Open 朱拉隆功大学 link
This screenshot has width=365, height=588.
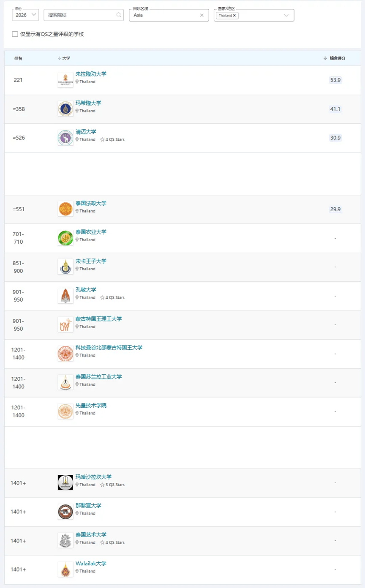(x=91, y=74)
